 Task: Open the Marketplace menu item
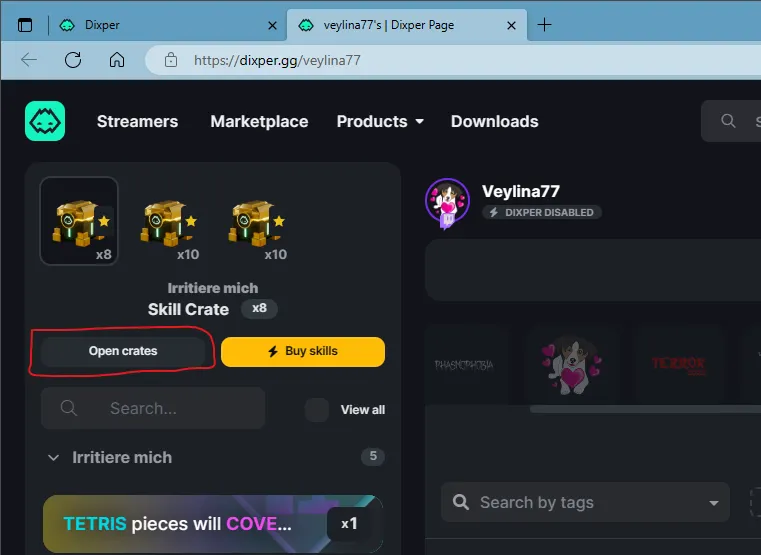(259, 121)
